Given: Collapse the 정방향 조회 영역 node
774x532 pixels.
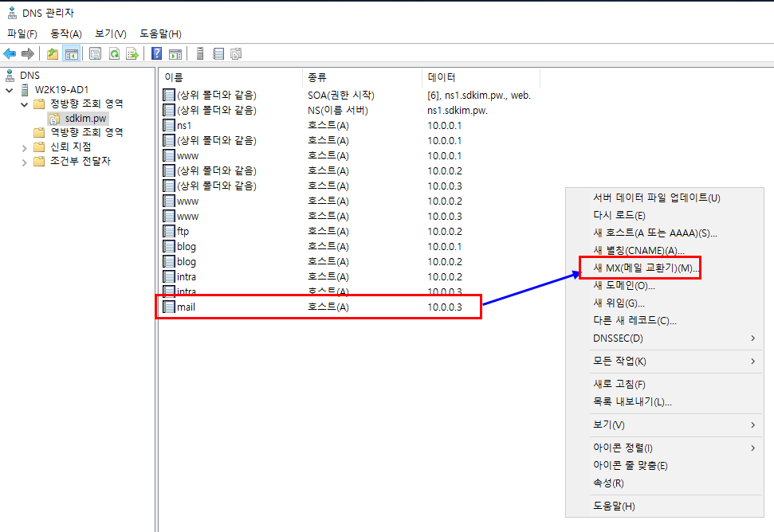Looking at the screenshot, I should click(x=24, y=104).
